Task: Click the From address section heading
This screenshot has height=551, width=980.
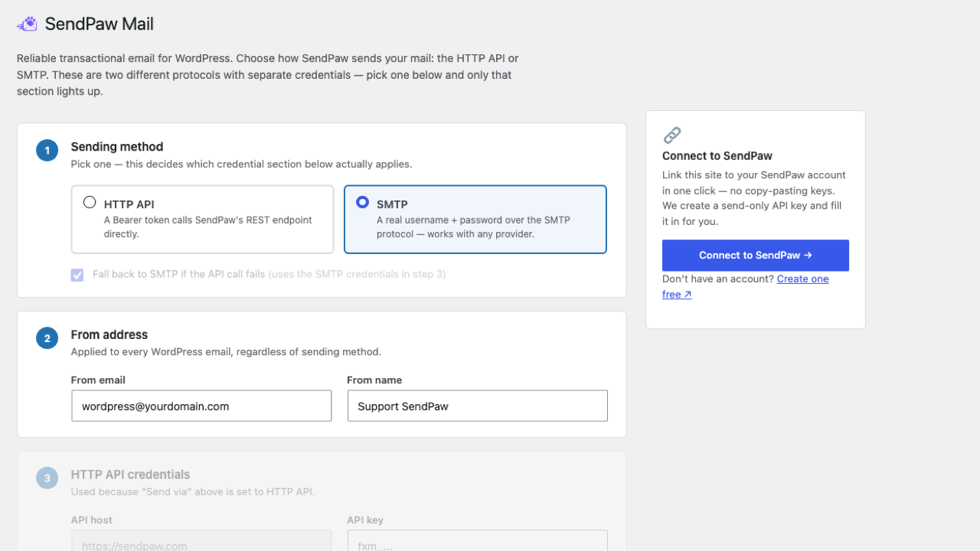Action: click(x=109, y=335)
